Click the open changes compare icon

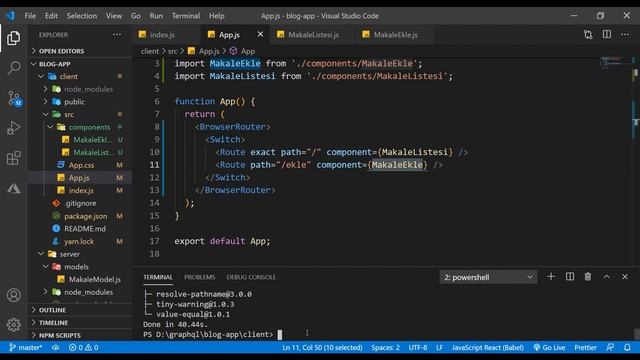(588, 35)
